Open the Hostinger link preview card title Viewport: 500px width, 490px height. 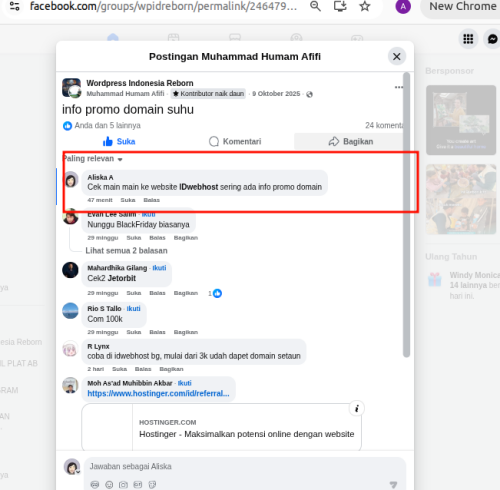point(247,434)
